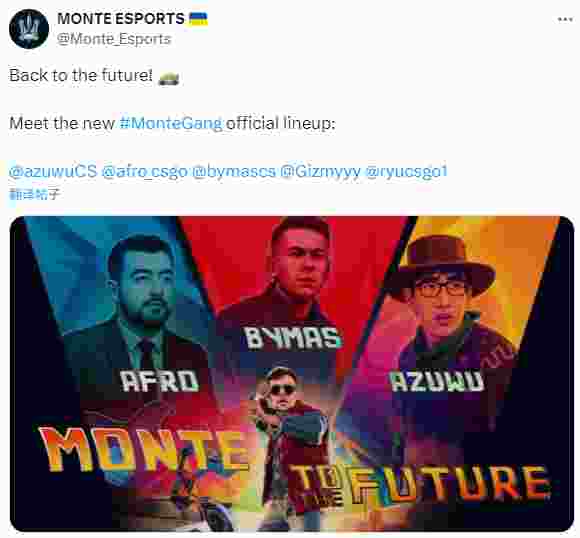Open the @azuwuCS mention
Viewport: 580px width, 538px height.
[x=53, y=171]
